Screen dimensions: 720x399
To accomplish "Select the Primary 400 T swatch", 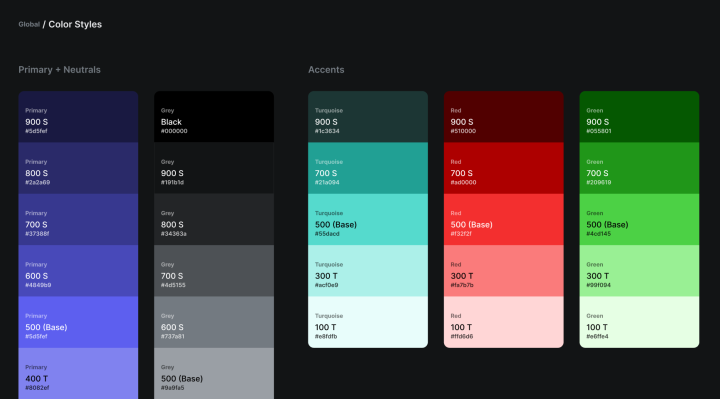I will click(x=78, y=373).
